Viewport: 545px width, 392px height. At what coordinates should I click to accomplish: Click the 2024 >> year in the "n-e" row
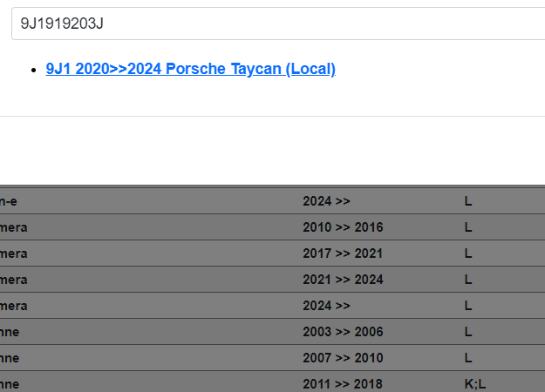tap(326, 201)
